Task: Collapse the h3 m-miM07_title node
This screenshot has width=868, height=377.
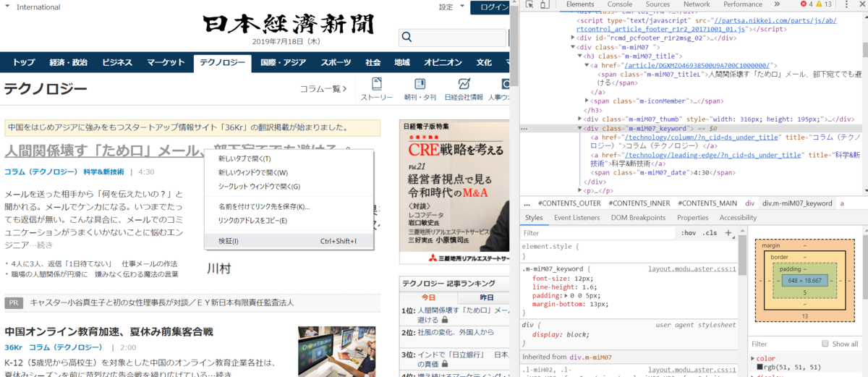Action: coord(579,56)
